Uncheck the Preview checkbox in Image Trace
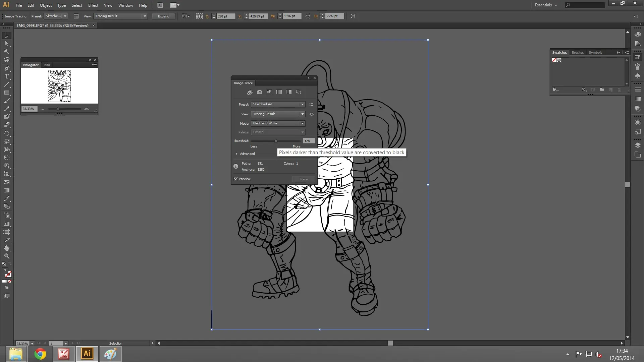644x362 pixels. pos(236,179)
